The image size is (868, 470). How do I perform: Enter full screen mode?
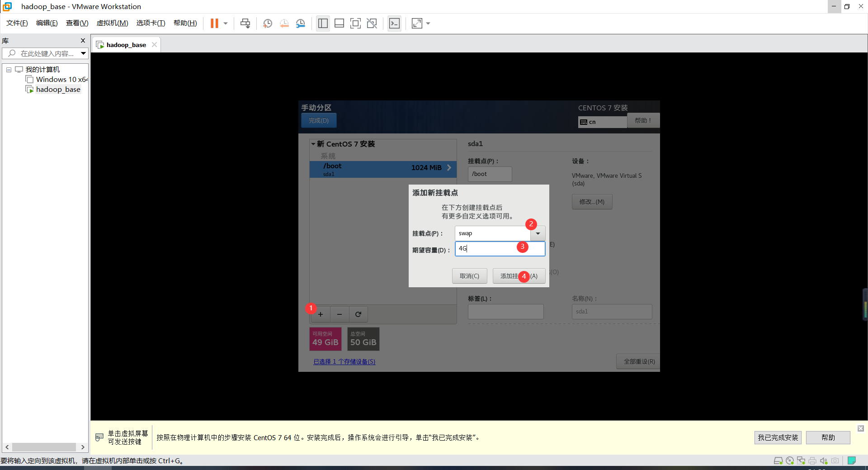(356, 23)
